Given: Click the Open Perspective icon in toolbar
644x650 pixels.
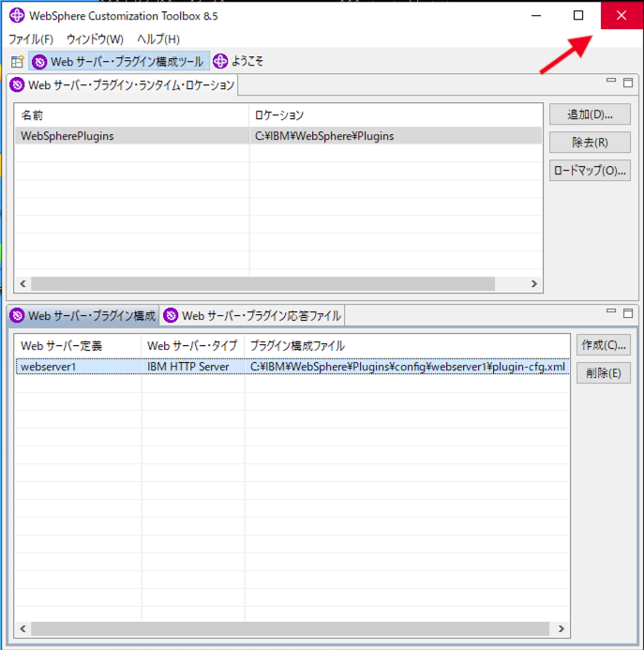Looking at the screenshot, I should [18, 61].
